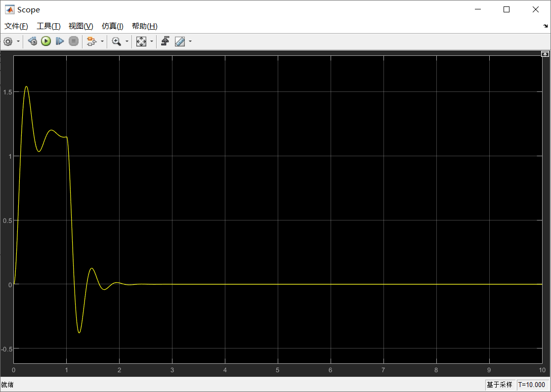Click the 帮助(H) menu
The height and width of the screenshot is (392, 551).
pos(144,26)
